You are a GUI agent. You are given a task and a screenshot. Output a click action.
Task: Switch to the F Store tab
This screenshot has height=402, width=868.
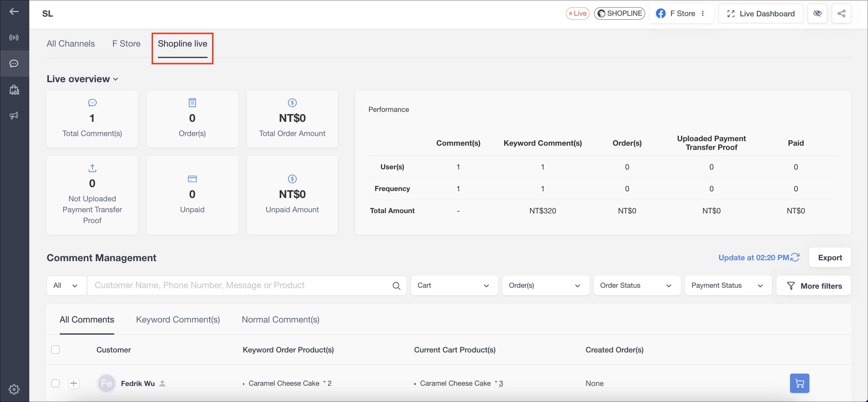pos(126,44)
